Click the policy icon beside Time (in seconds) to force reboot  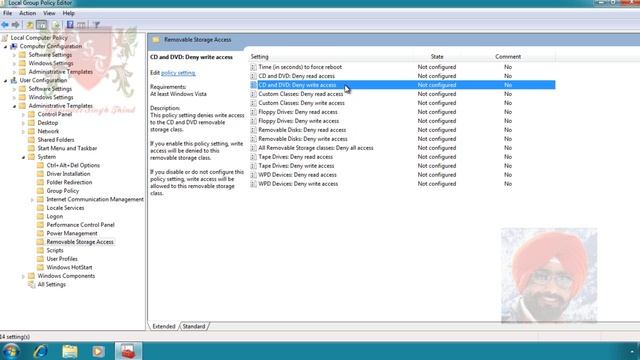[253, 67]
